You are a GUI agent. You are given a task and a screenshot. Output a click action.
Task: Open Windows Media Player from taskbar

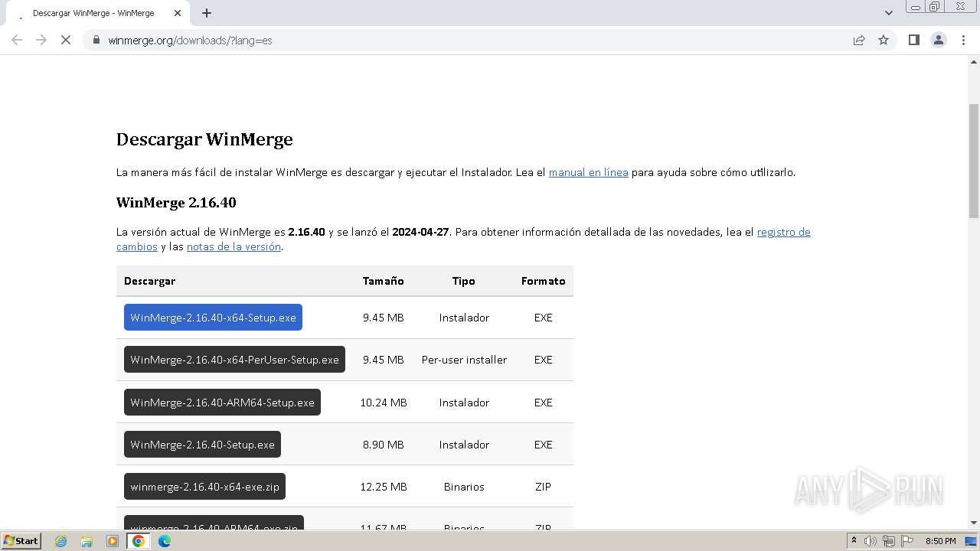click(x=113, y=541)
